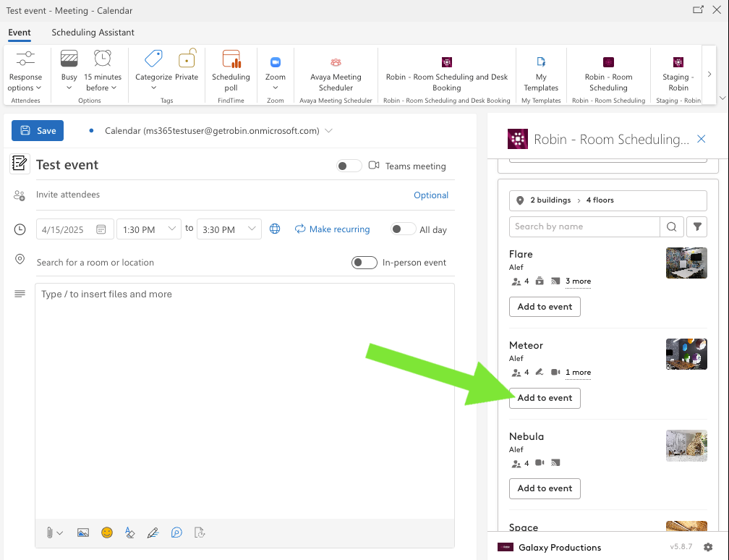The image size is (729, 560).
Task: Open the Flare room thumbnail
Action: click(686, 263)
